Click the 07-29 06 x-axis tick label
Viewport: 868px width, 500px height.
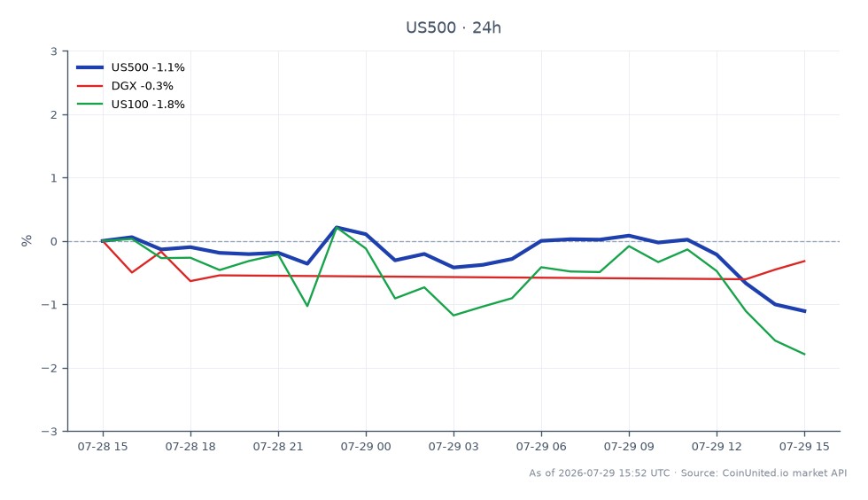click(541, 447)
